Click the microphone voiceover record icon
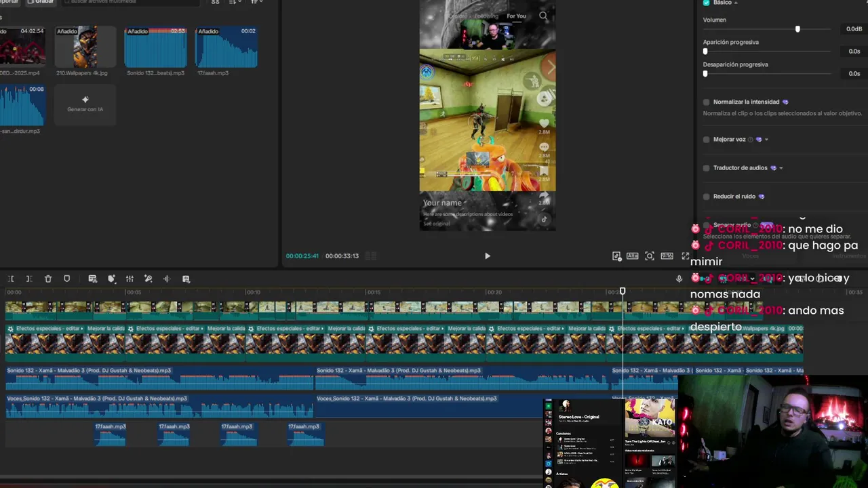 point(679,279)
